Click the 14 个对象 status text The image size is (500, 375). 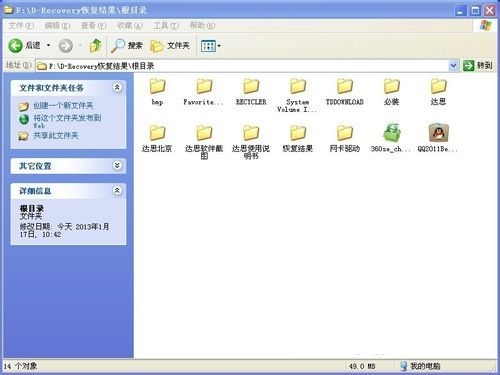[21, 366]
